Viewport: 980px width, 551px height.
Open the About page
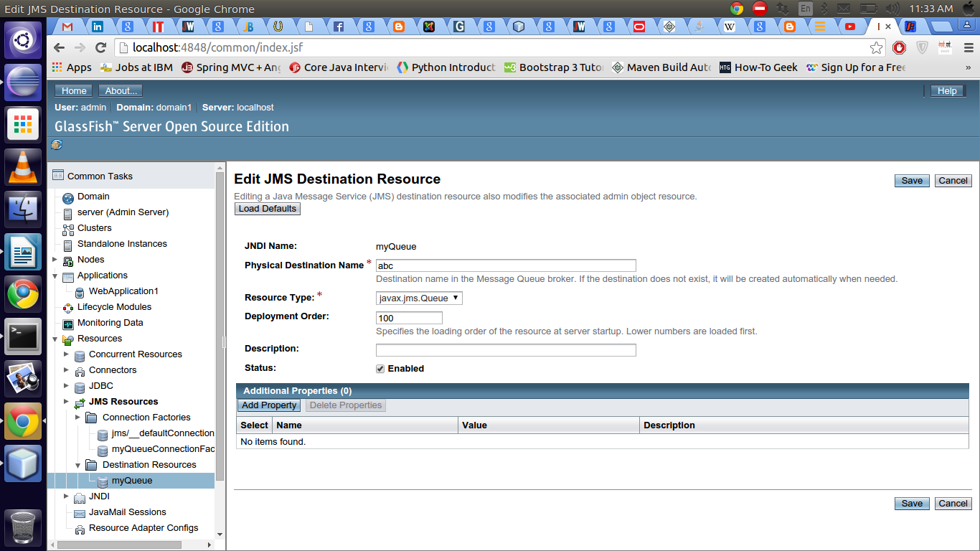point(121,91)
